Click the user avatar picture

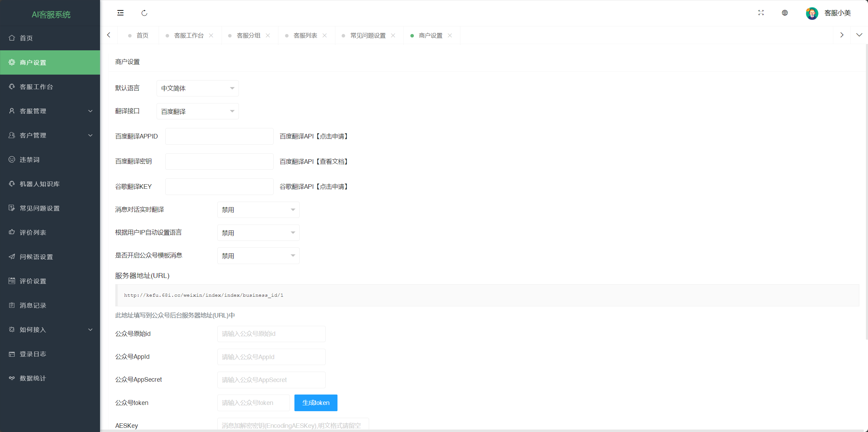(812, 13)
